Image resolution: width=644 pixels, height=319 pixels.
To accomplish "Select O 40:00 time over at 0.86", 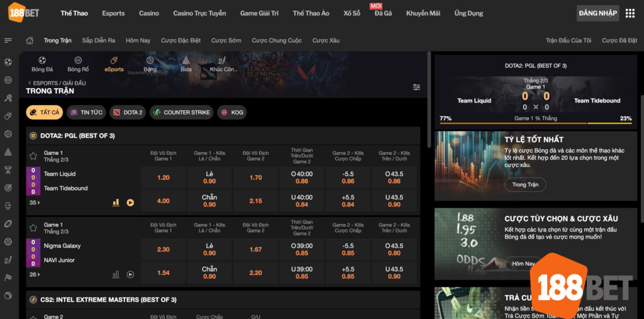I will (302, 177).
